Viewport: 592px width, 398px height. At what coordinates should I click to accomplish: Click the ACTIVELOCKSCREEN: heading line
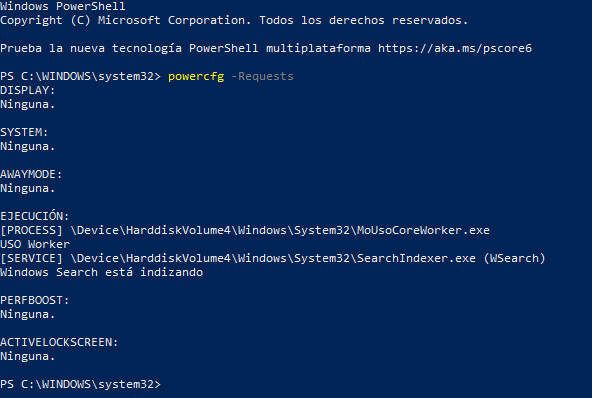59,342
